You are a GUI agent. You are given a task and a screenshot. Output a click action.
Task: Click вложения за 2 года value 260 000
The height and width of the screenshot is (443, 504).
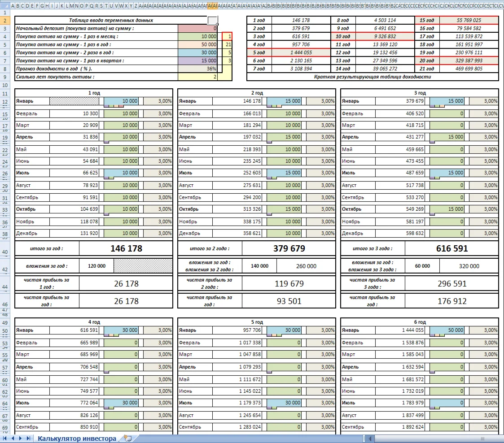(306, 266)
